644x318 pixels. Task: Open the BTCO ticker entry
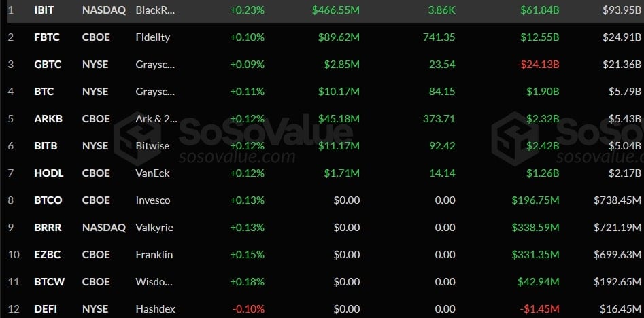48,200
